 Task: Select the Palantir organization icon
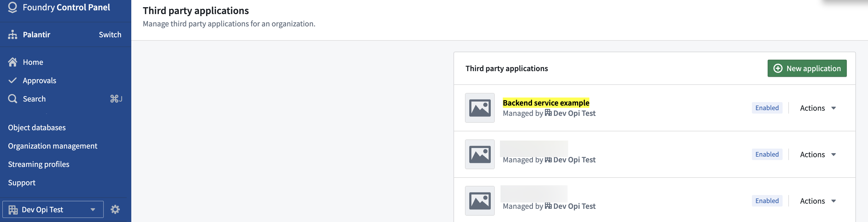(12, 34)
